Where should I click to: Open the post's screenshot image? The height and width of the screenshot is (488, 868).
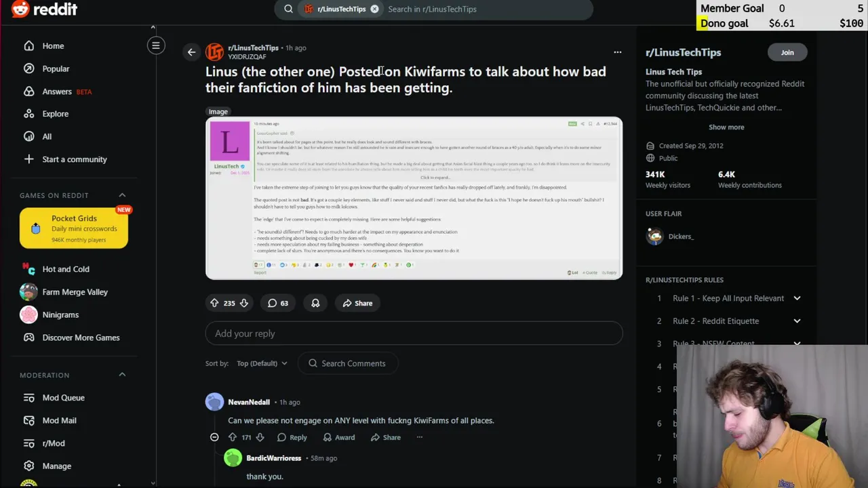tap(414, 198)
